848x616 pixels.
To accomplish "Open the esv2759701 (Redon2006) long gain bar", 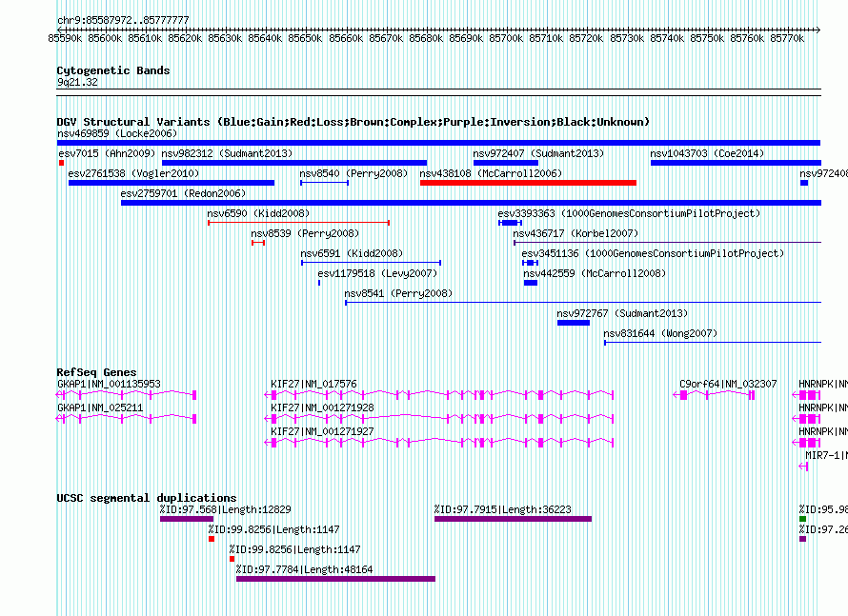I will (x=471, y=203).
